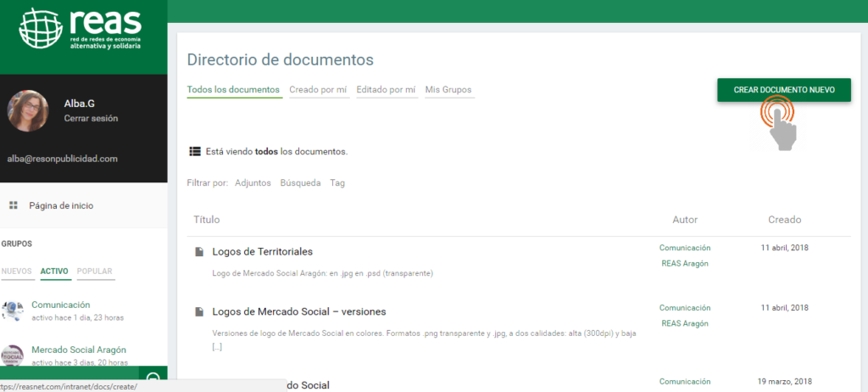
Task: Open Alba.G's profile avatar photo
Action: pos(28,111)
